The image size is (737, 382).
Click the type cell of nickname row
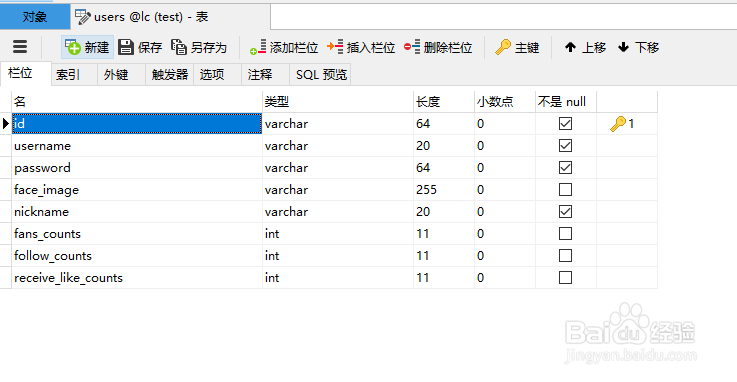(x=338, y=212)
